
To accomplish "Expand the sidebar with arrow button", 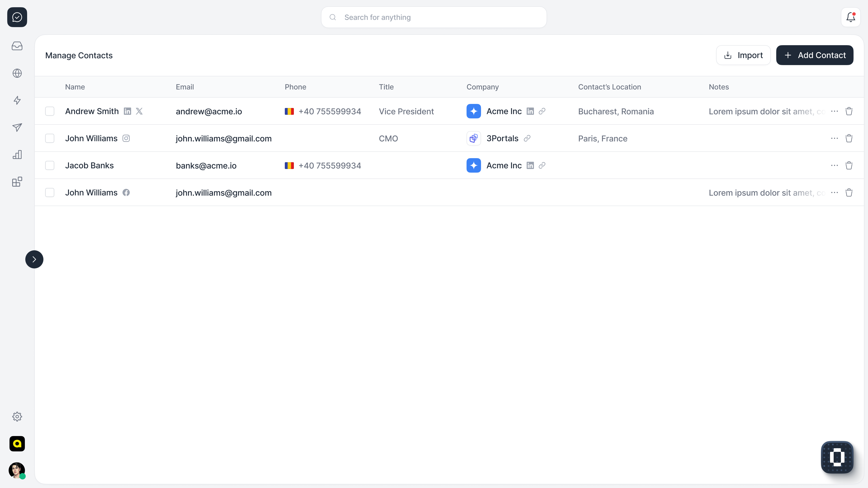I will 34,259.
